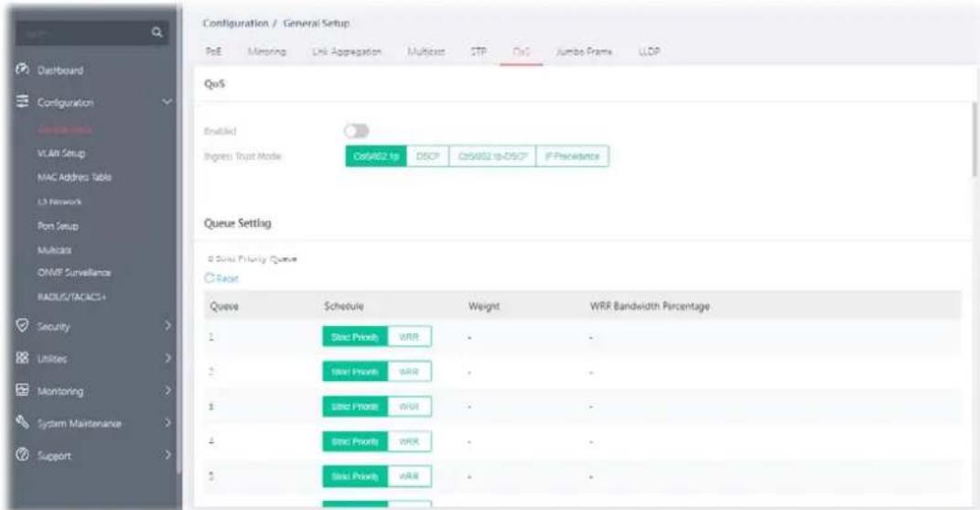Click the search magnifier icon in sidebar

tap(156, 33)
